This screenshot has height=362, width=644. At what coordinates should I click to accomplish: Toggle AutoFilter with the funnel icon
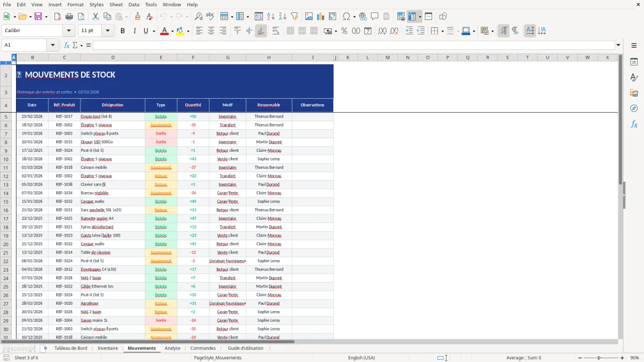point(294,16)
